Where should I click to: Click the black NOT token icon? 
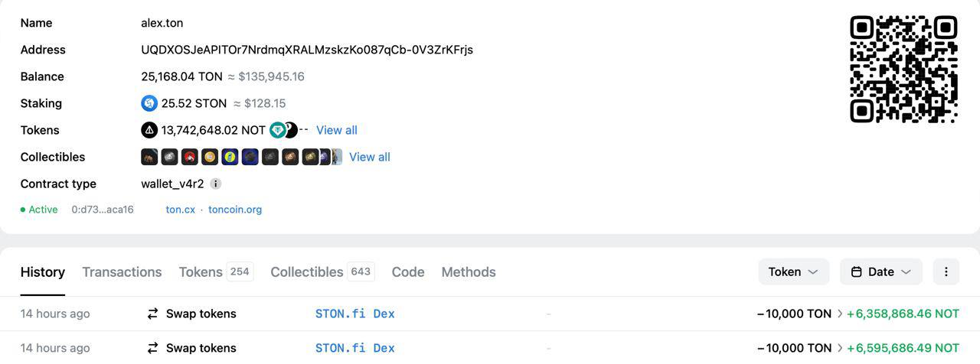point(149,130)
